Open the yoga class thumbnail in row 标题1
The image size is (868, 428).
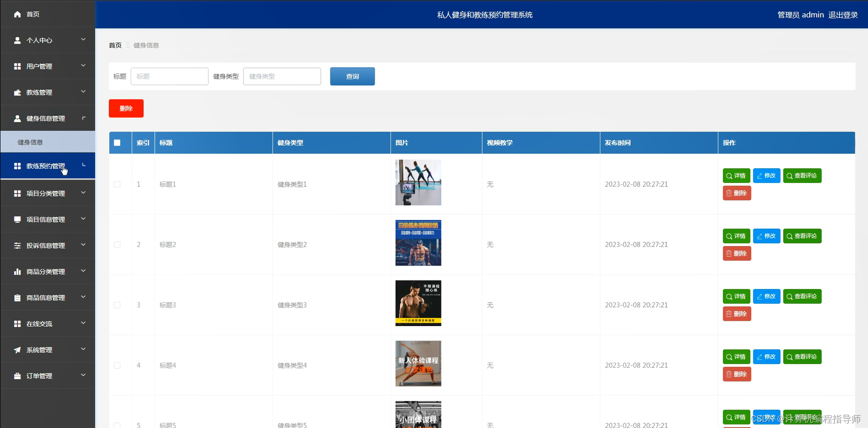pyautogui.click(x=418, y=182)
